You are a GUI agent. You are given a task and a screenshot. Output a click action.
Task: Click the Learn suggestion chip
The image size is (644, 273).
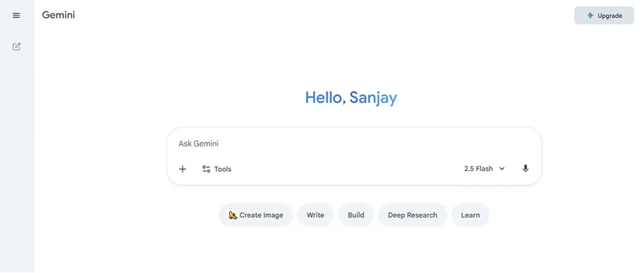[470, 215]
